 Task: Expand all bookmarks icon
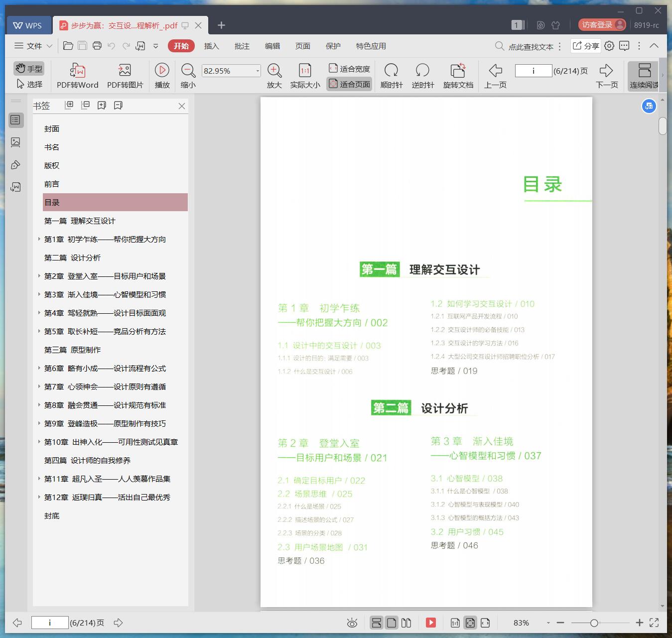69,105
